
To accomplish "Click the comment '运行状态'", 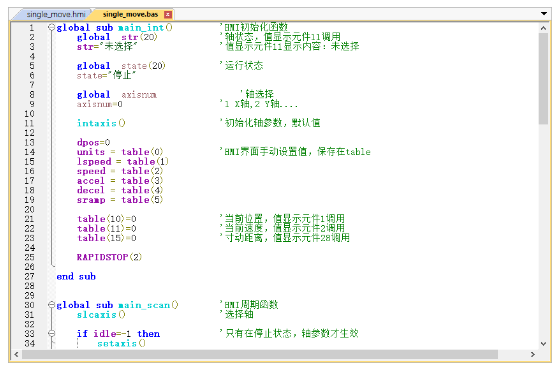I will coord(242,66).
